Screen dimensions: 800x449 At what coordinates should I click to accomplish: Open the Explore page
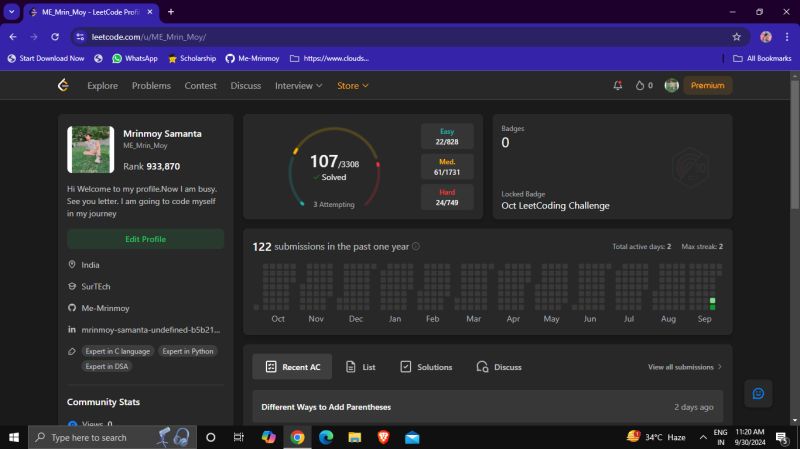coord(102,86)
